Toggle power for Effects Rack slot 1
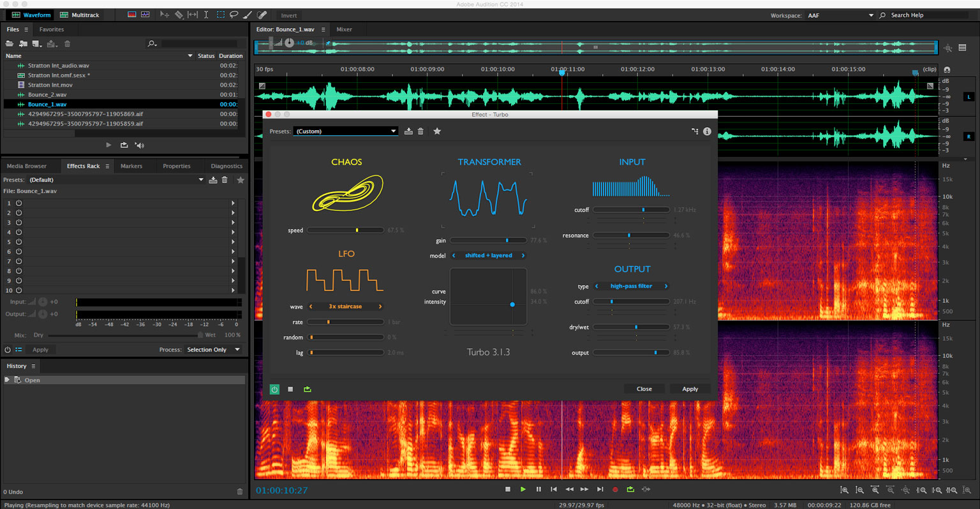The image size is (980, 509). [x=19, y=203]
